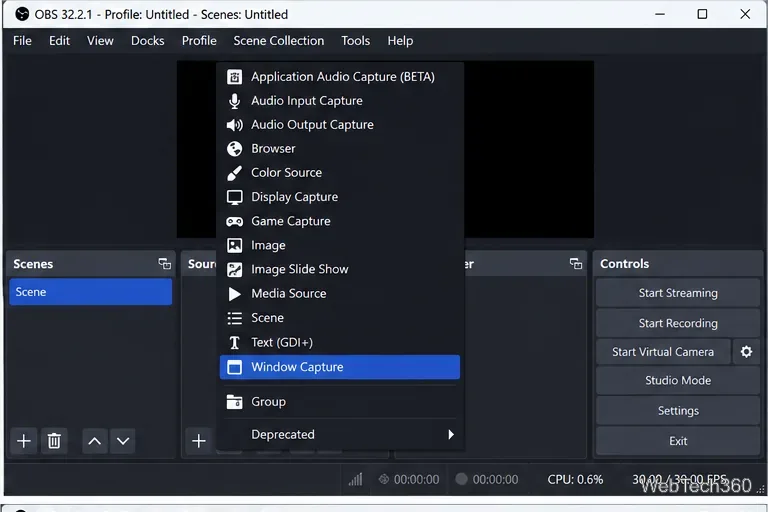
Task: Open the Edit menu
Action: (59, 41)
